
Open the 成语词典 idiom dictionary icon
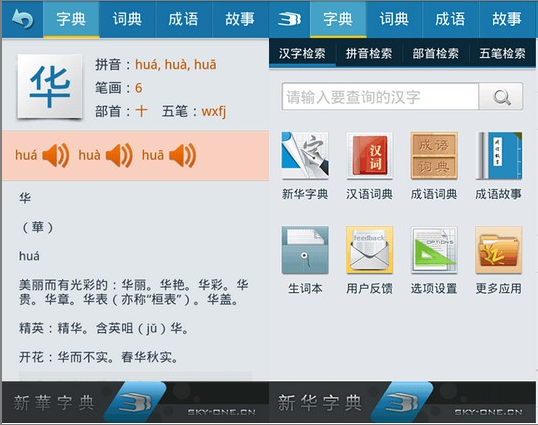click(434, 155)
